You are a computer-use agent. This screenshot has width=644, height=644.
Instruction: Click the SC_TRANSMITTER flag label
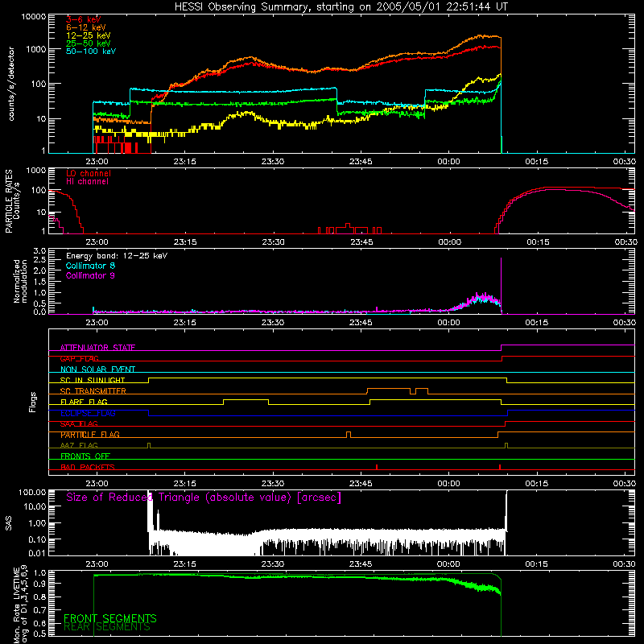[93, 391]
